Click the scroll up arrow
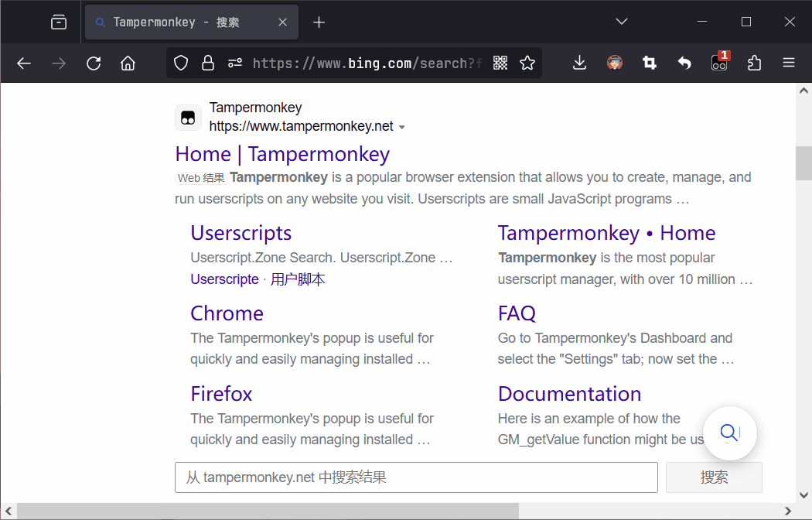This screenshot has width=812, height=520. click(803, 91)
